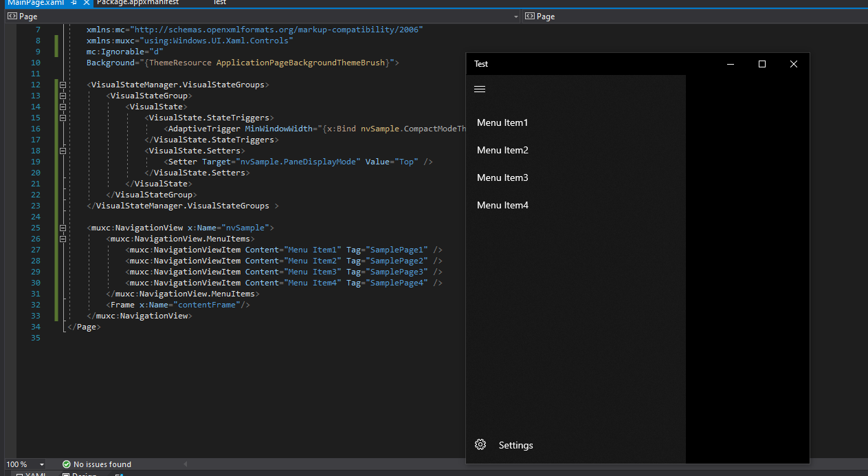This screenshot has width=868, height=476.
Task: Switch to the Package.appxmanifest tab
Action: click(x=137, y=3)
